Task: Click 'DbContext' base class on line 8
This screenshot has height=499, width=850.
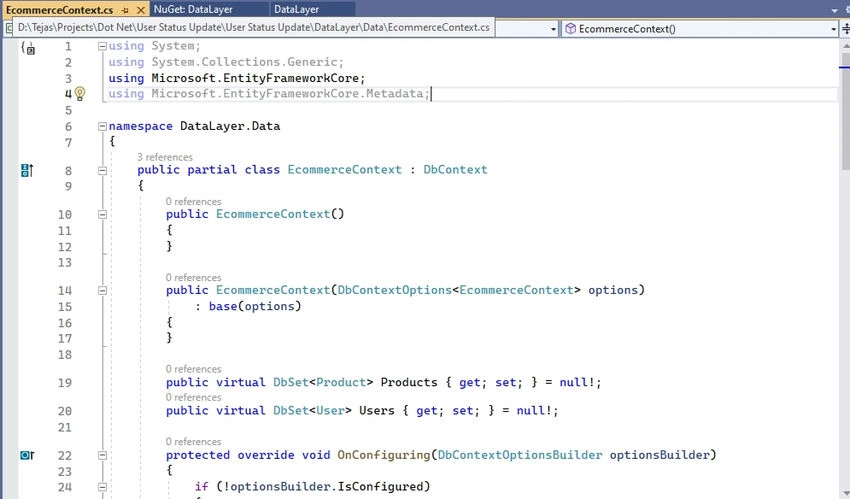Action: (x=455, y=170)
